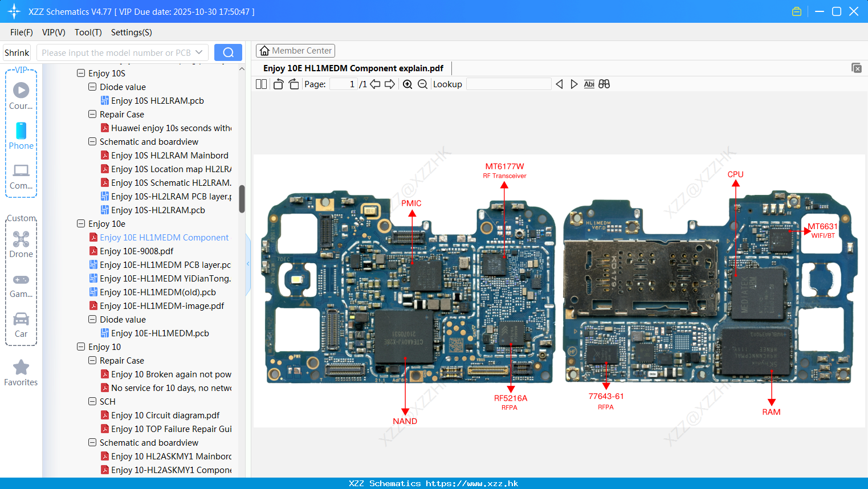Collapse Diode value under Enjoy 10e
This screenshot has height=489, width=868.
pyautogui.click(x=92, y=319)
